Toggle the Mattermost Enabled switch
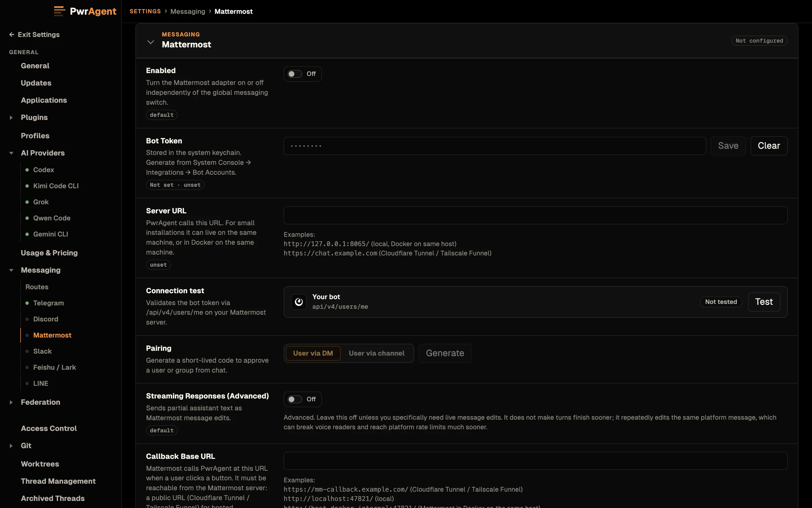 pyautogui.click(x=295, y=74)
